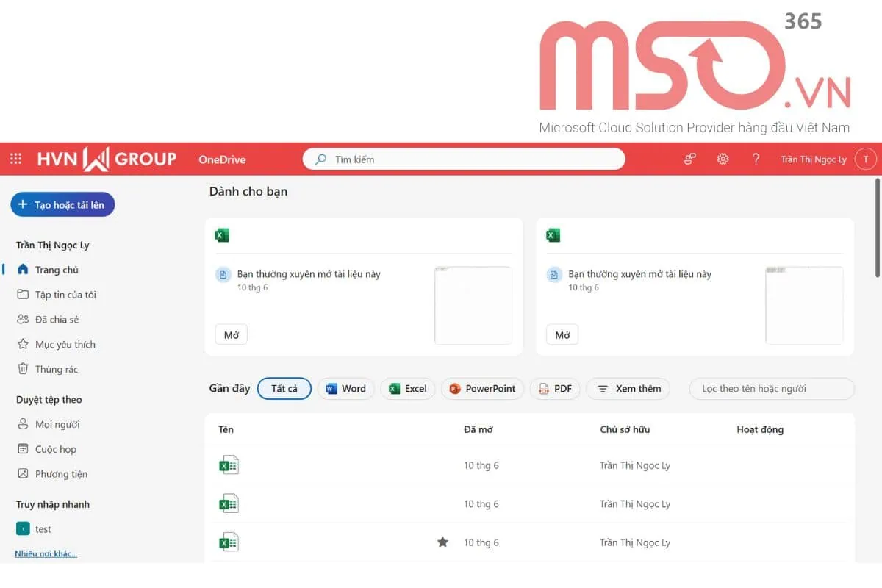Open the Tạo hoặc tải lên menu
This screenshot has width=882, height=588.
(x=62, y=205)
